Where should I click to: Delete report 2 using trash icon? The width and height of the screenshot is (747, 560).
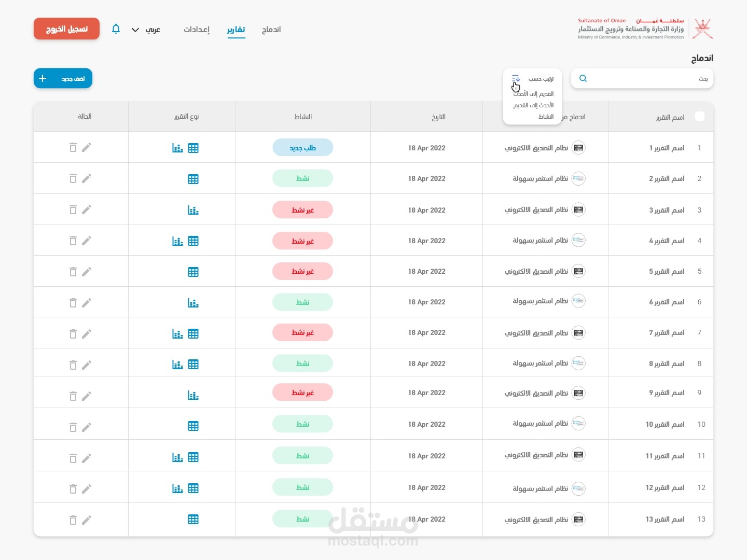73,178
